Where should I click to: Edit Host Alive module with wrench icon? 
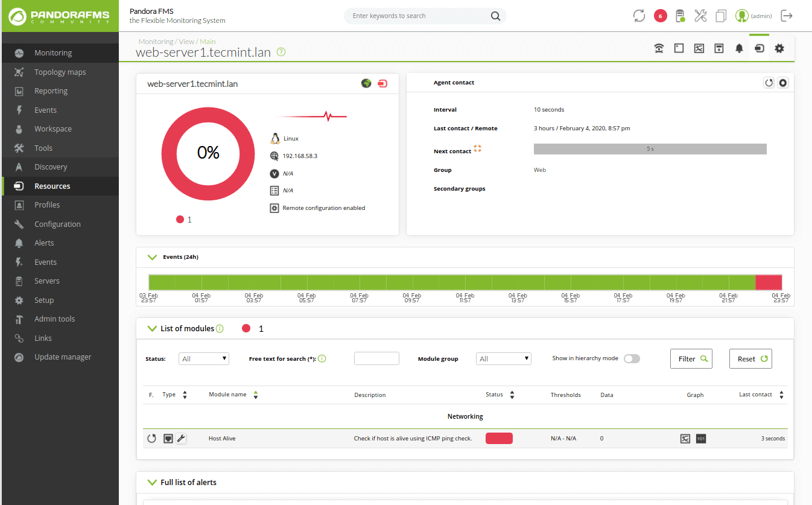(181, 439)
